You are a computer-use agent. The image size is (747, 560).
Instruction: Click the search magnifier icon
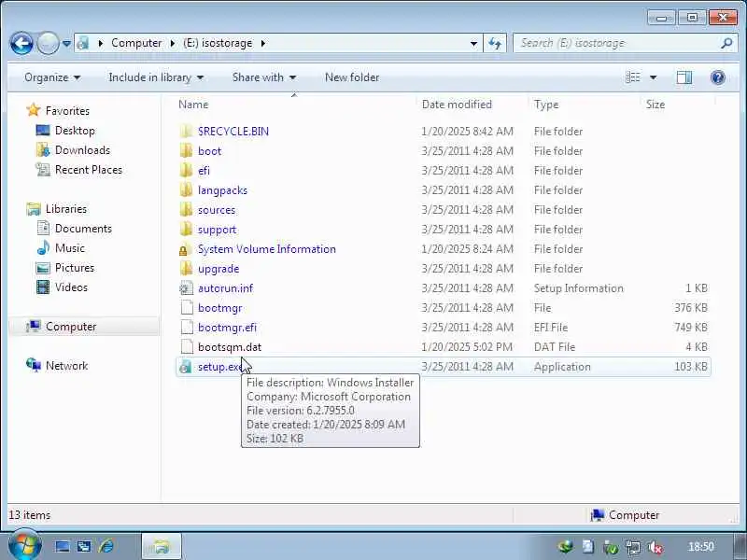tap(726, 43)
